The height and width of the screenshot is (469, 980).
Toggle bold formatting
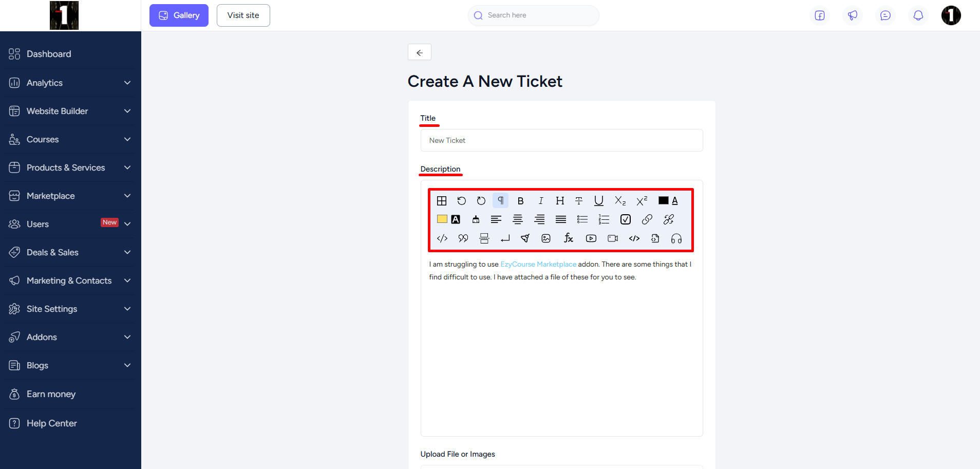pyautogui.click(x=520, y=201)
